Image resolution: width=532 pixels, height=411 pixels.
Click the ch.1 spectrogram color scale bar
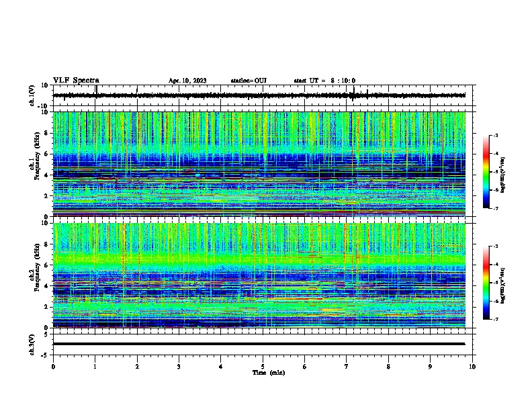[486, 172]
